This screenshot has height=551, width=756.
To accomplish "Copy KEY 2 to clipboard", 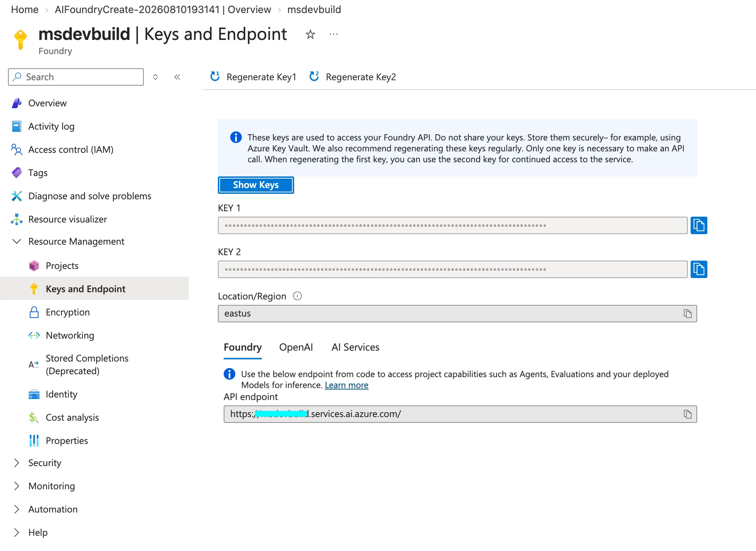I will coord(699,269).
